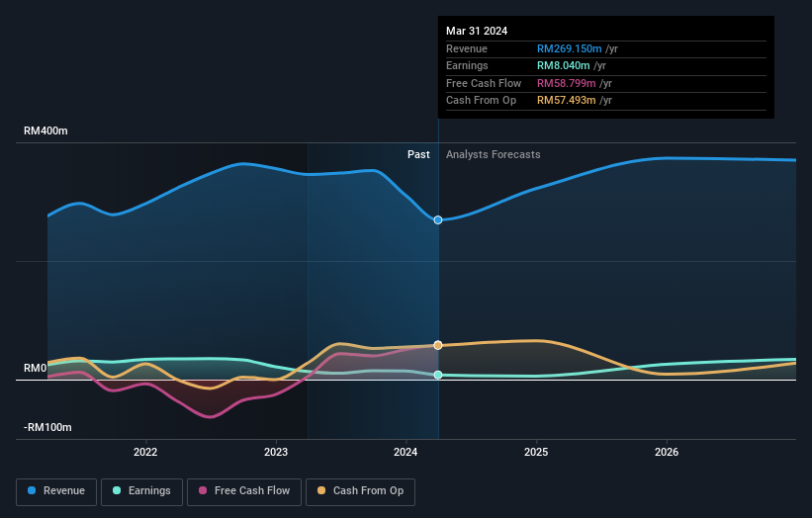Select the 2024 x-axis label
812x518 pixels.
pyautogui.click(x=406, y=452)
